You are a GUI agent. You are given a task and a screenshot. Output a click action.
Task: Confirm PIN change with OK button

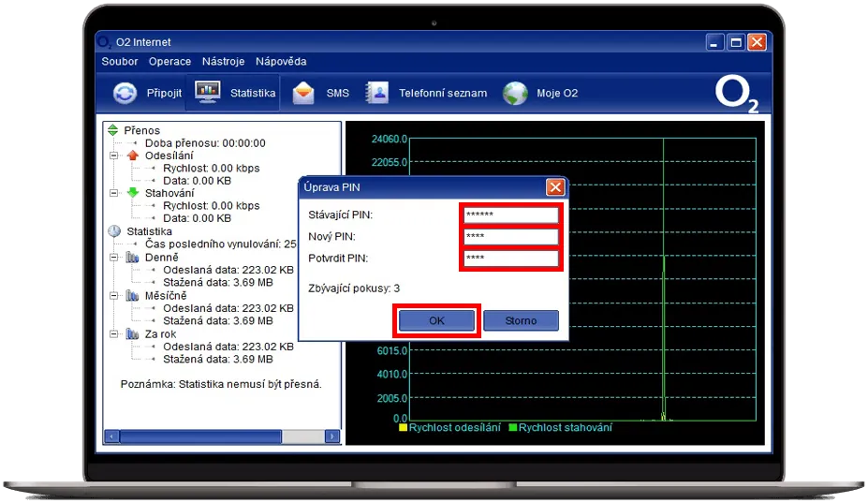click(x=436, y=320)
